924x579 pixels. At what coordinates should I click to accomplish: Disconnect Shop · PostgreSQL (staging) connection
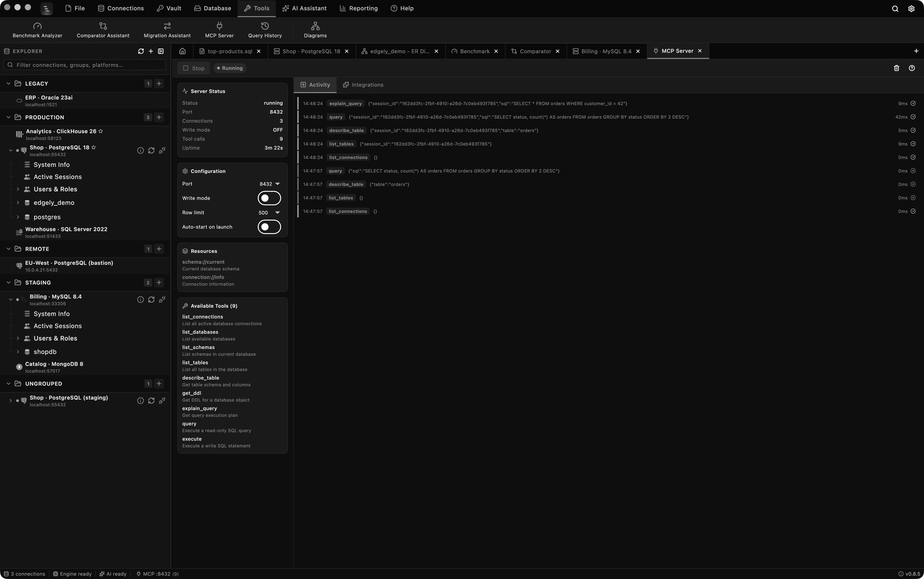click(x=162, y=400)
